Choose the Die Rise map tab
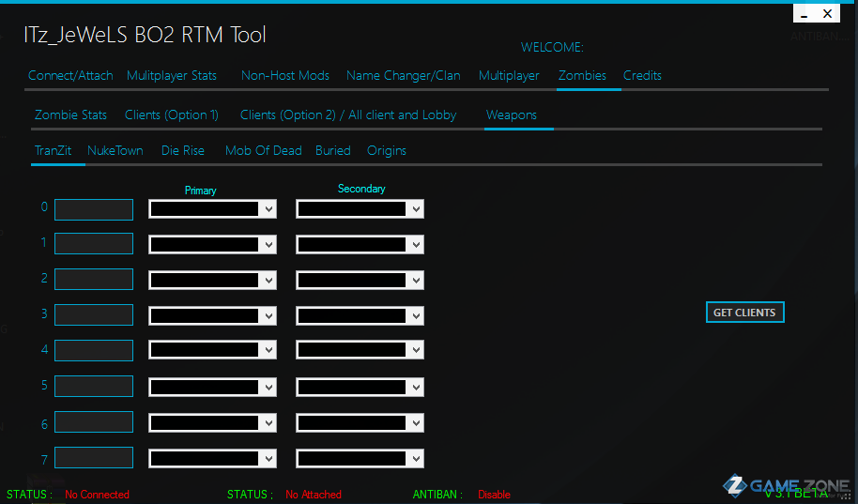This screenshot has height=504, width=858. click(183, 150)
